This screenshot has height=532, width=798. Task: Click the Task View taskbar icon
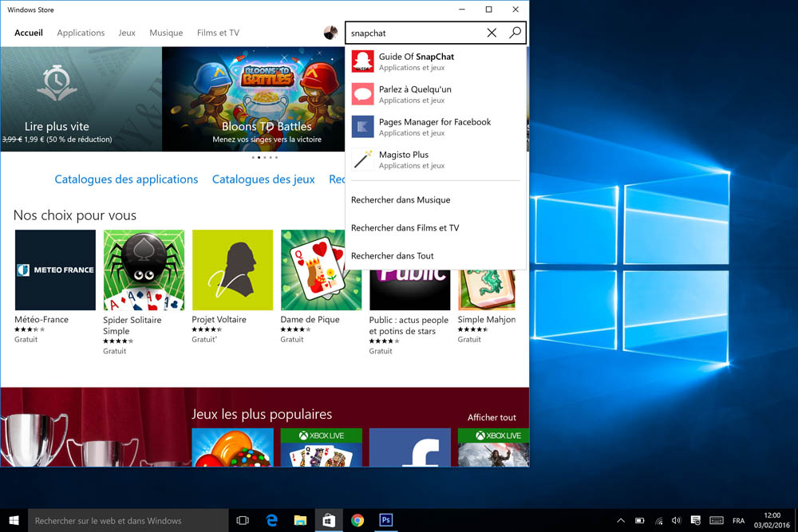point(243,520)
